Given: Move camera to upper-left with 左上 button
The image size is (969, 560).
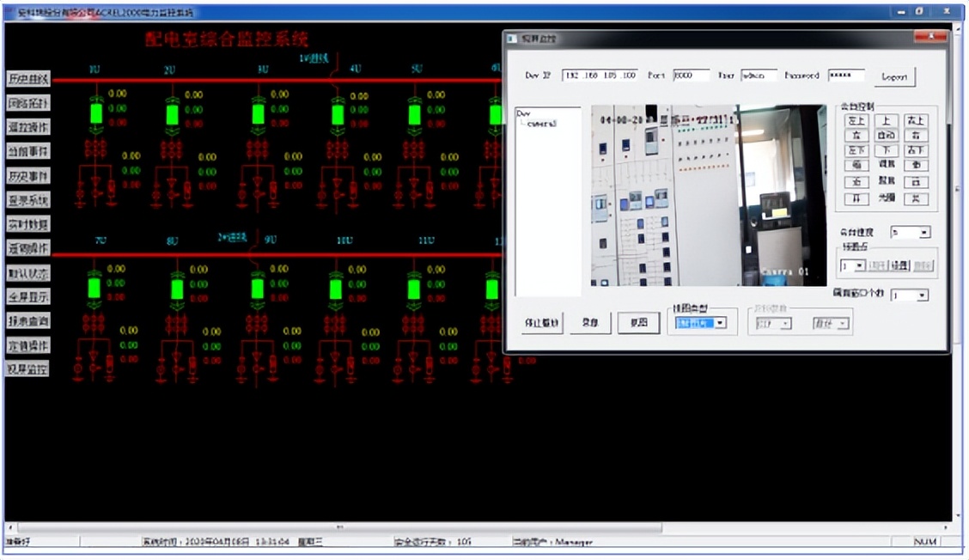Looking at the screenshot, I should [856, 121].
